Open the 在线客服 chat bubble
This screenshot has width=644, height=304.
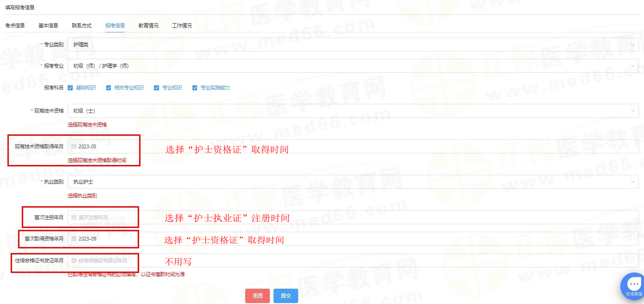633,285
